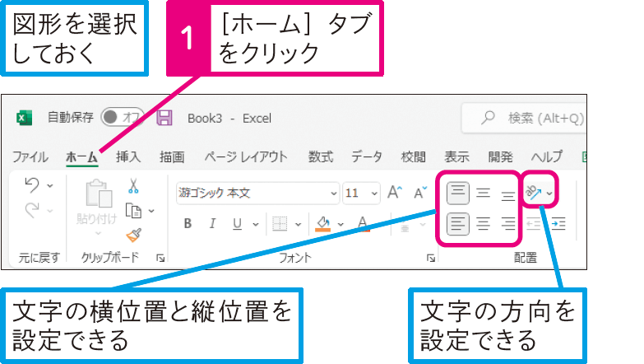Select Align Left icon

pyautogui.click(x=457, y=224)
